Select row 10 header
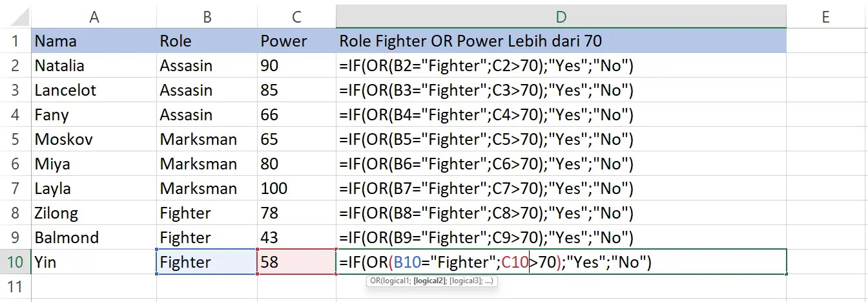 [15, 262]
